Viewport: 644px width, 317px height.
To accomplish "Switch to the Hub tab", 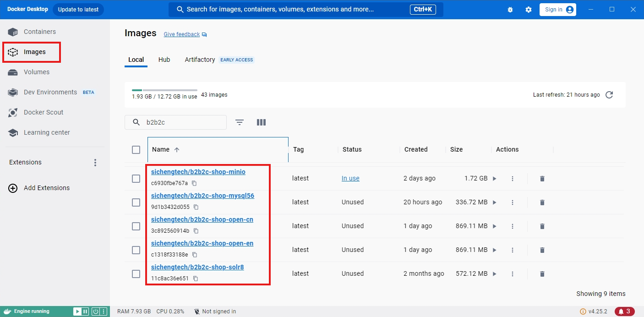I will click(164, 60).
